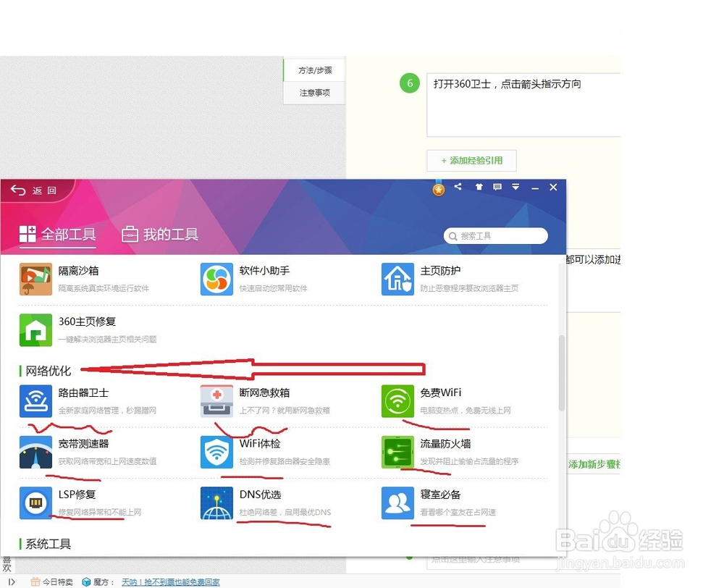Click the tools list vertical scrollbar

click(562, 373)
